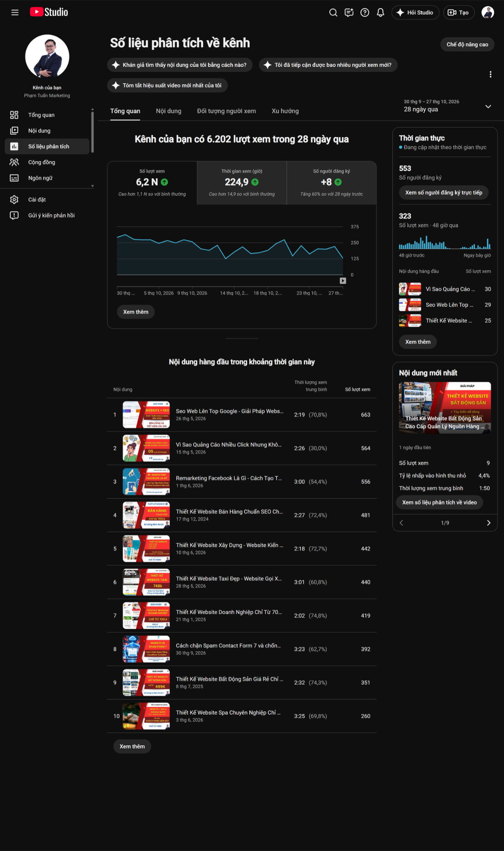Open 'Remarketing Facebook Là Gì' video title

pyautogui.click(x=229, y=478)
